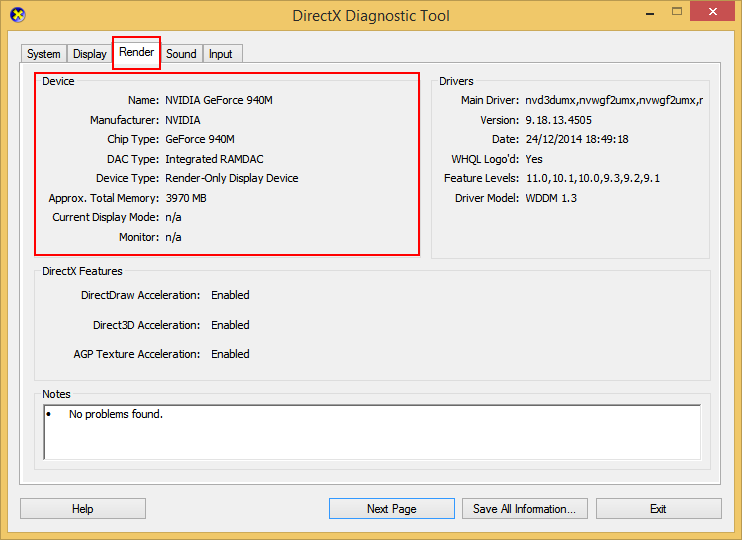Click the Manufacturer value 'NVIDIA'

[183, 120]
